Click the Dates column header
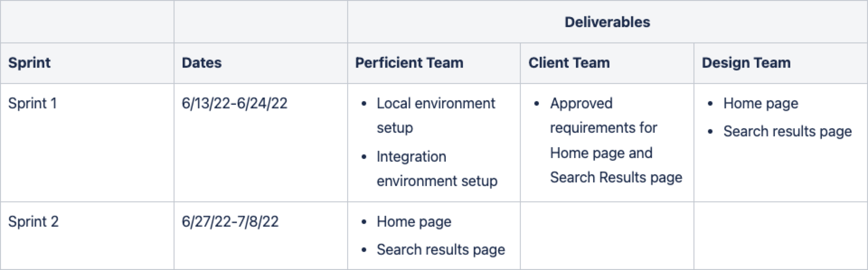Screen dimensions: 868x270 coord(202,63)
